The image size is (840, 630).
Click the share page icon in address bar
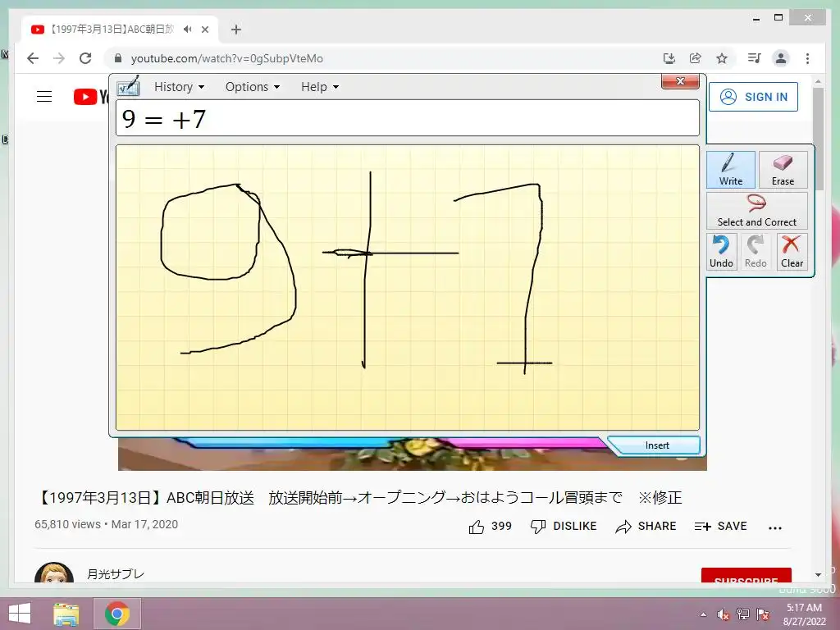pyautogui.click(x=696, y=58)
